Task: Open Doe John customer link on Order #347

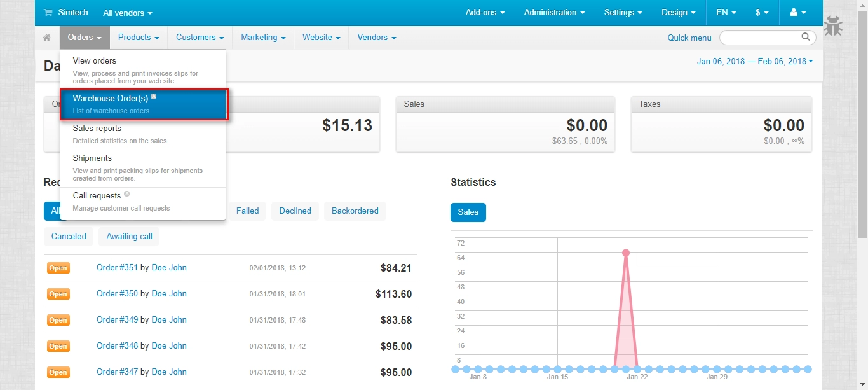Action: 169,372
